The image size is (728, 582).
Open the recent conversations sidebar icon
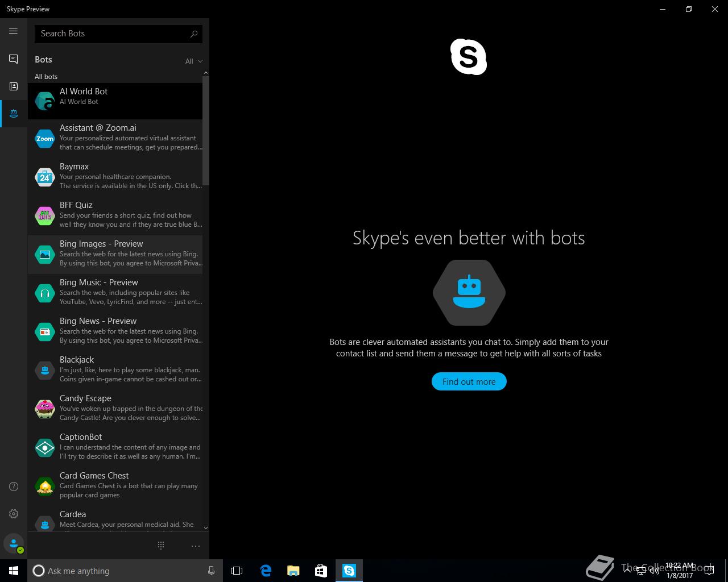coord(14,59)
